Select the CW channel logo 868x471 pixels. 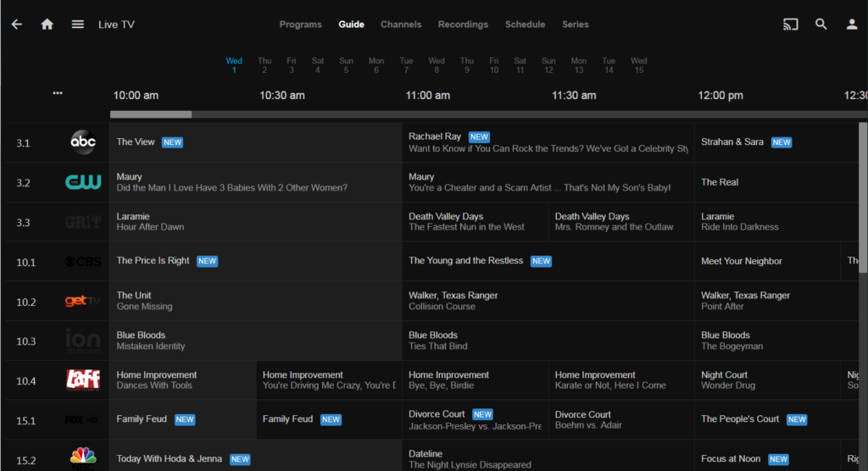pyautogui.click(x=83, y=182)
